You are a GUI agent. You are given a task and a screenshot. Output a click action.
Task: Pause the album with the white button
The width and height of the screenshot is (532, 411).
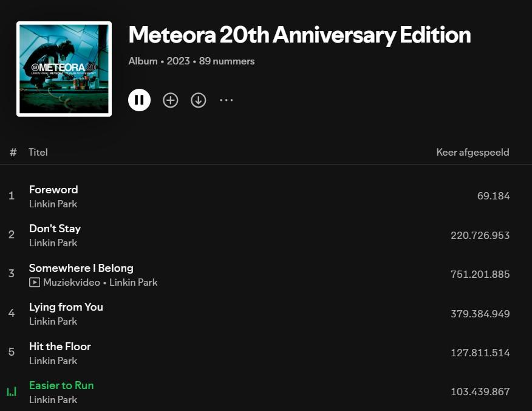point(139,100)
